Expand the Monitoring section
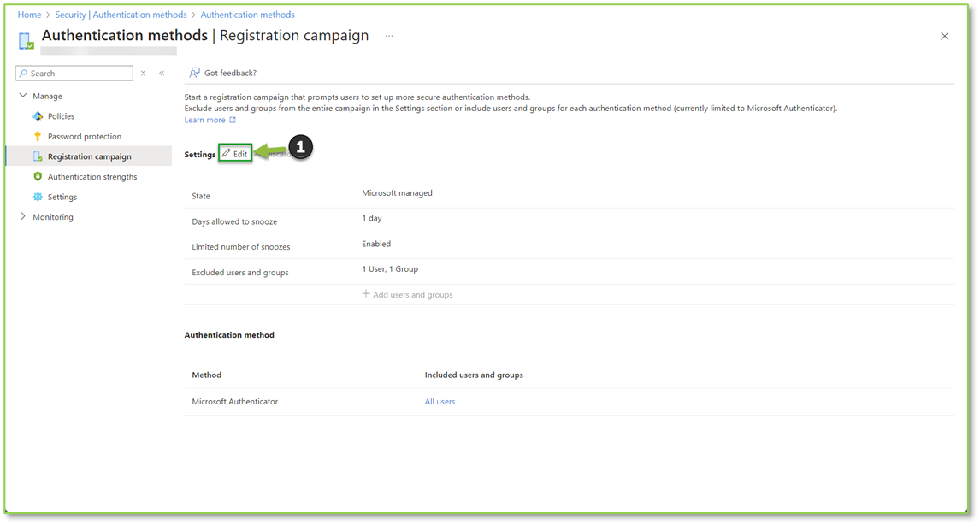980x525 pixels. pyautogui.click(x=22, y=216)
